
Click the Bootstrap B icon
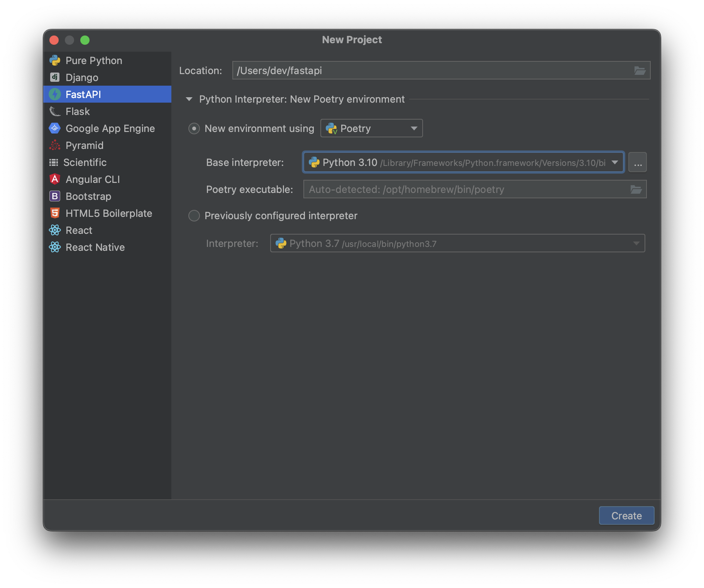point(55,196)
